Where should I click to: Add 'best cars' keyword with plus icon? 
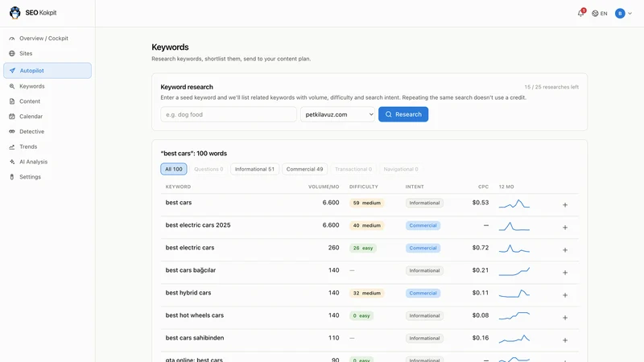[565, 205]
